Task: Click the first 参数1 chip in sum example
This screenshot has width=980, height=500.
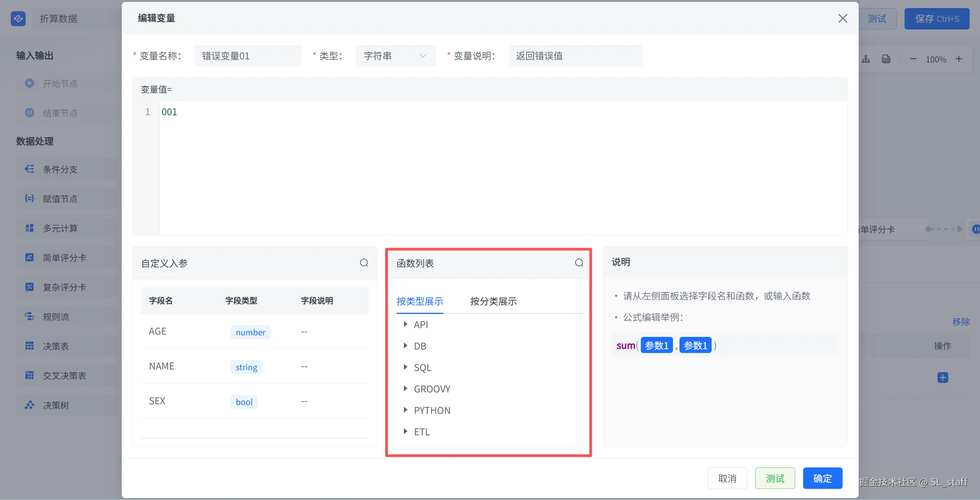Action: pyautogui.click(x=657, y=345)
